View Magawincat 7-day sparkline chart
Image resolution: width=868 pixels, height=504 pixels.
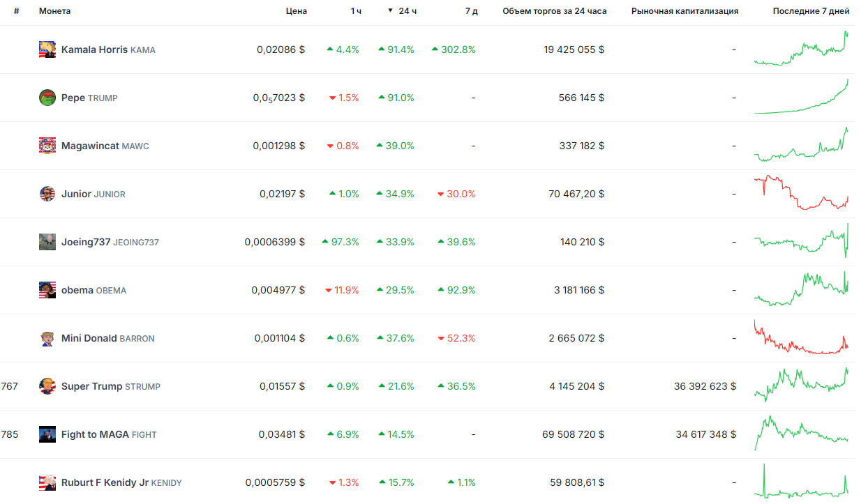[x=802, y=144]
